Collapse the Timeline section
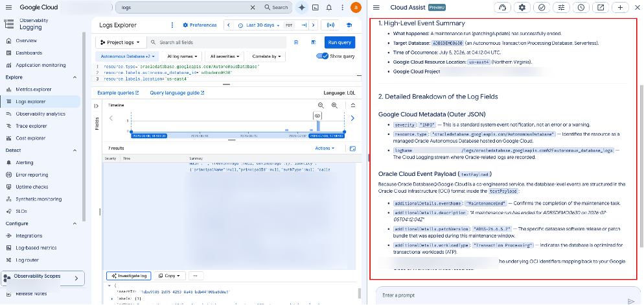644x305 pixels. 353,105
